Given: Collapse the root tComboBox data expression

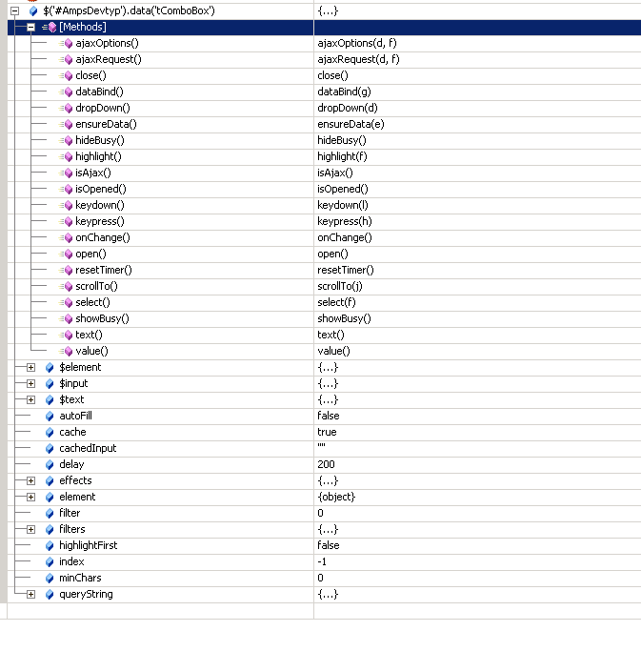Looking at the screenshot, I should (14, 10).
